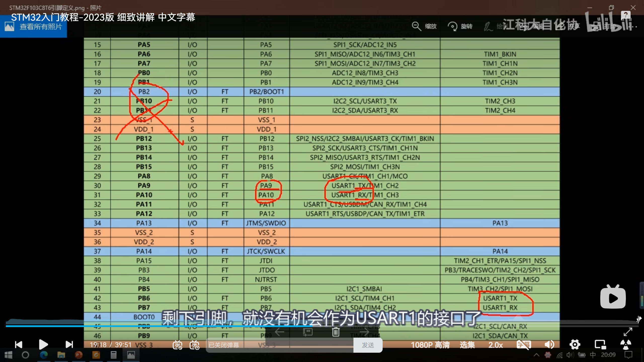The image size is (644, 362).
Task: Mute the video using the volume icon
Action: coord(549,344)
